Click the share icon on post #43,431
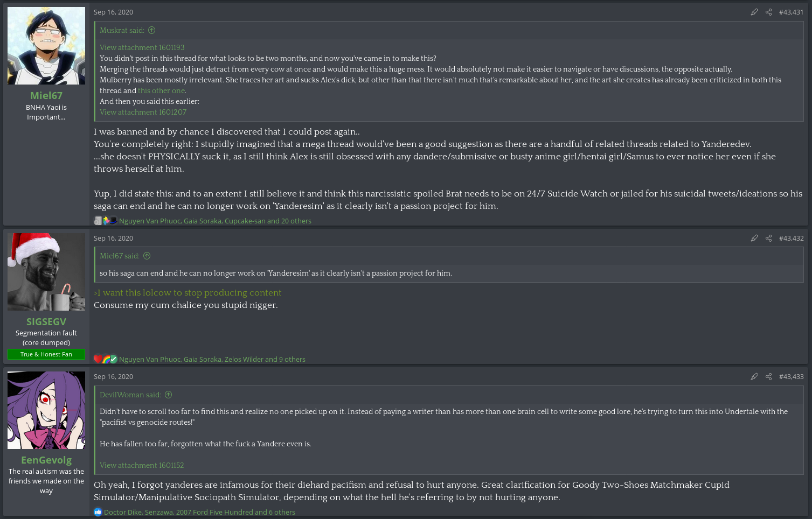This screenshot has height=519, width=812. click(x=769, y=12)
